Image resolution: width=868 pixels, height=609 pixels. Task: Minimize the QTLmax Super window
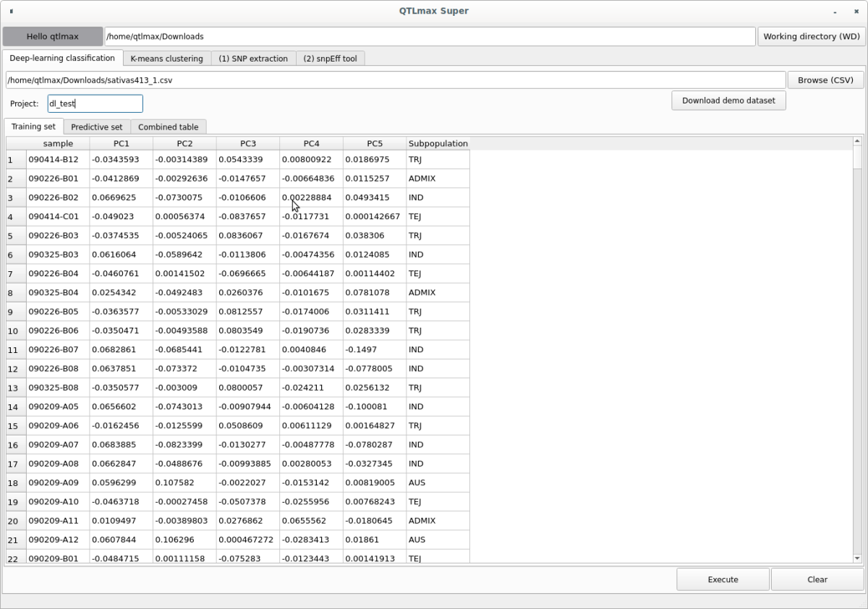coord(835,12)
